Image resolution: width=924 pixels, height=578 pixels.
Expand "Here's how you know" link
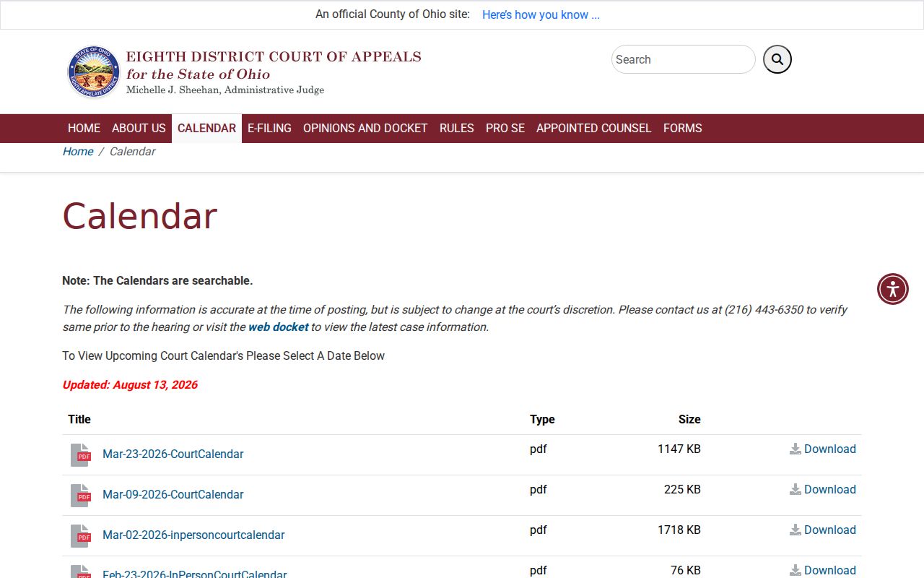click(541, 14)
